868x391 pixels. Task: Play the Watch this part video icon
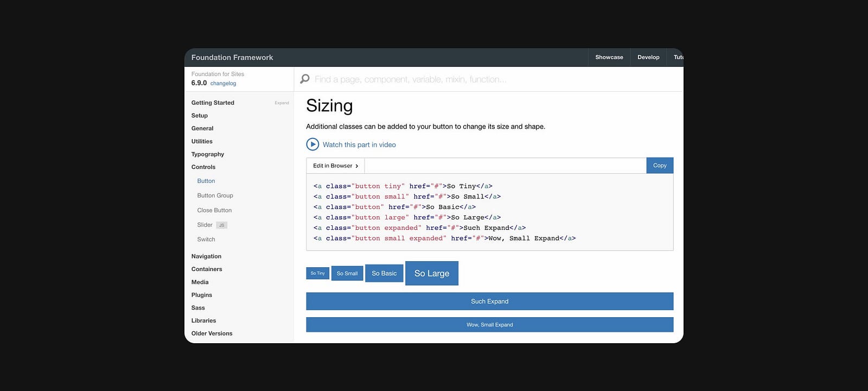[312, 144]
